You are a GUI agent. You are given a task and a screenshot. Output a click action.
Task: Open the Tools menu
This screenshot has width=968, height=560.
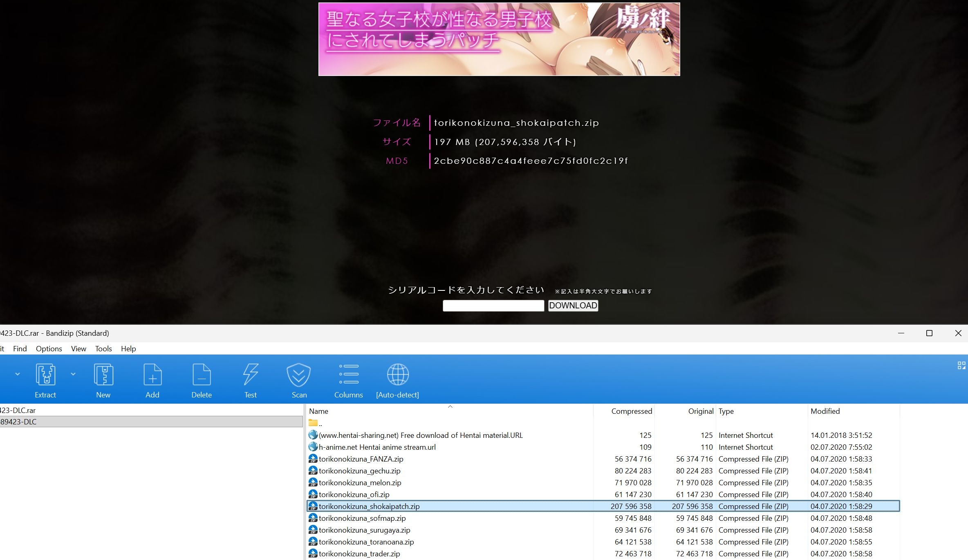103,348
